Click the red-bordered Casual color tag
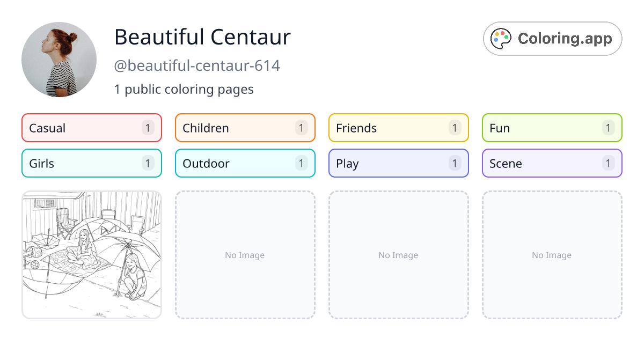This screenshot has width=644, height=338. click(91, 128)
